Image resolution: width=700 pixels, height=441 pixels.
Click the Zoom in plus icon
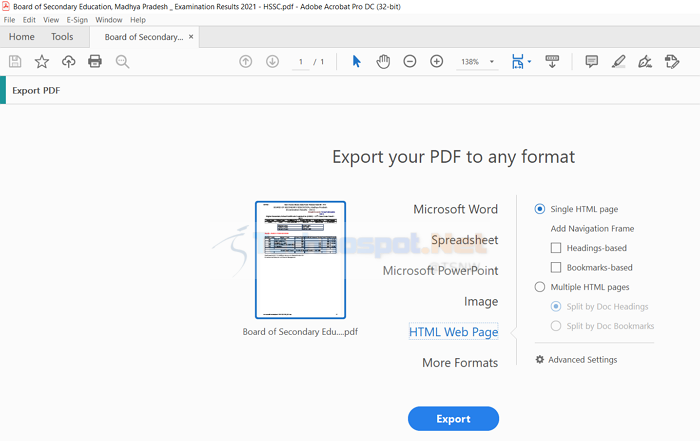[x=437, y=61]
